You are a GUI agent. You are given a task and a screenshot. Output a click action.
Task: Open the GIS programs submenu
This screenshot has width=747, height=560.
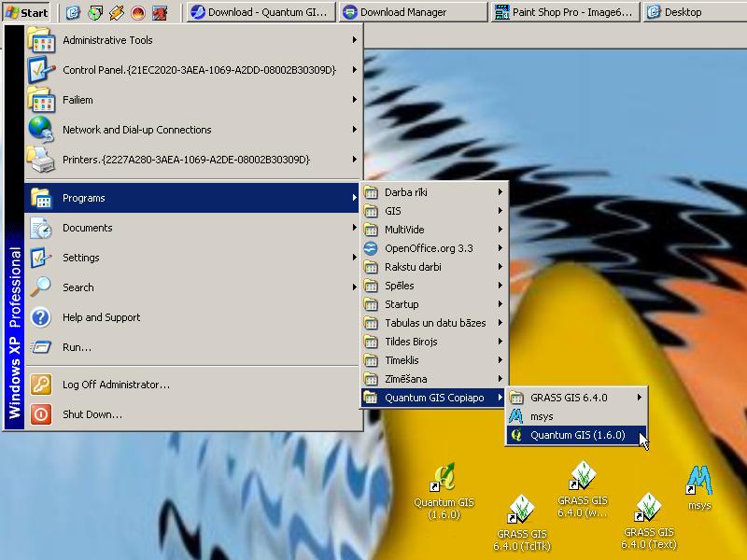tap(434, 211)
